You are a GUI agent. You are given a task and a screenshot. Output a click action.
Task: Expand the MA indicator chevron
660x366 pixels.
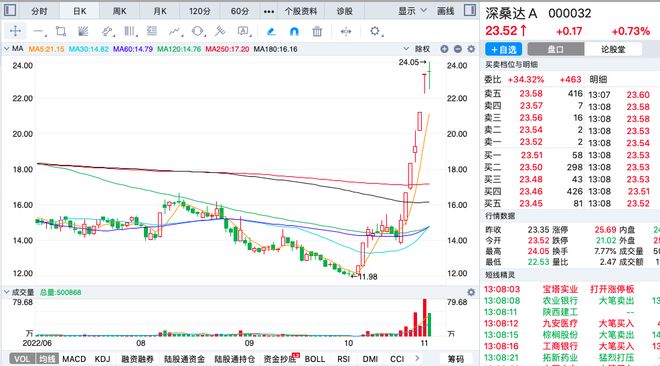coord(6,49)
